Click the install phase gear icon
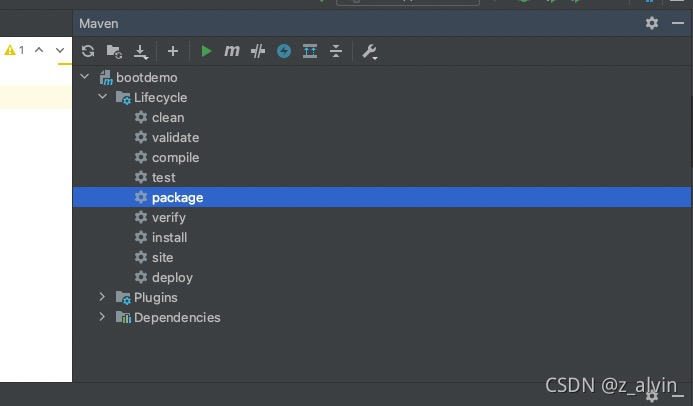The height and width of the screenshot is (406, 693). [x=141, y=237]
